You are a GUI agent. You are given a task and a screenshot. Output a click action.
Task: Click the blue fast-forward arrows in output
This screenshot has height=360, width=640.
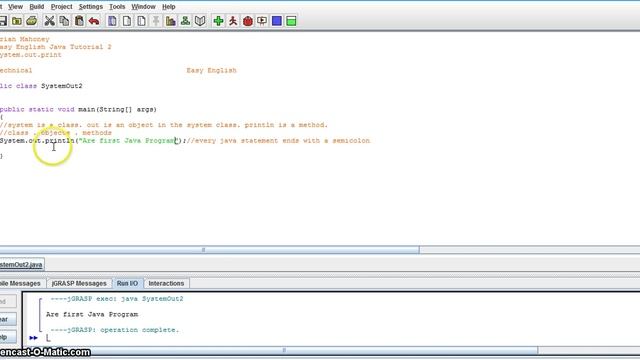33,338
